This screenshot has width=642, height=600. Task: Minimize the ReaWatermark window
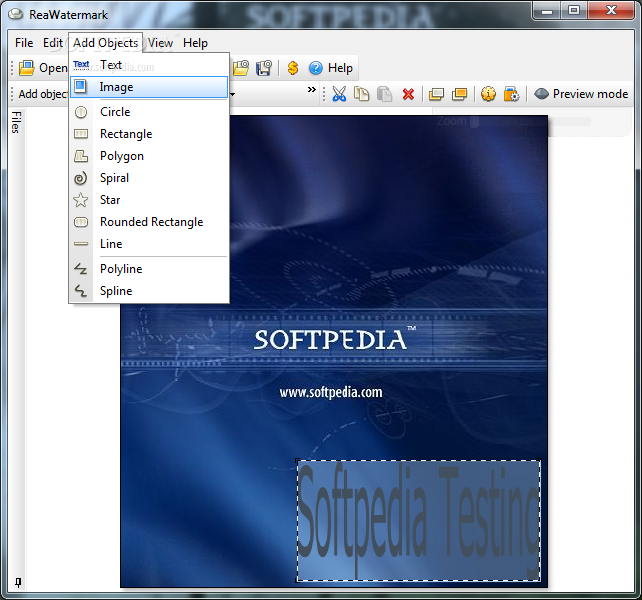click(547, 11)
